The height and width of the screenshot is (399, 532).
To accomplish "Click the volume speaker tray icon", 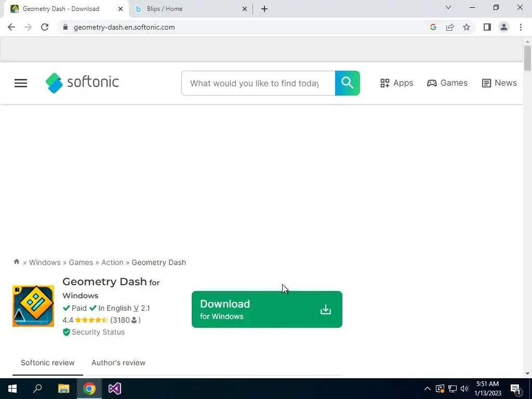I will point(464,389).
